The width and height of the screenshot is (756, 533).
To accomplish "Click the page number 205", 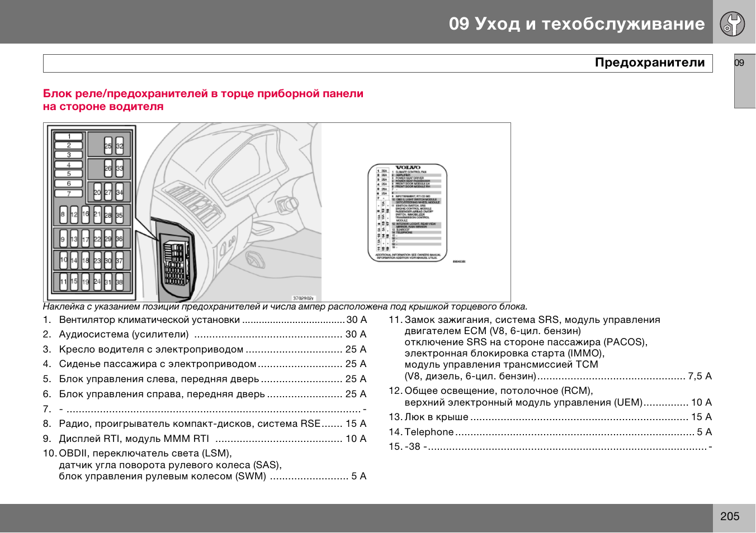I will click(730, 517).
